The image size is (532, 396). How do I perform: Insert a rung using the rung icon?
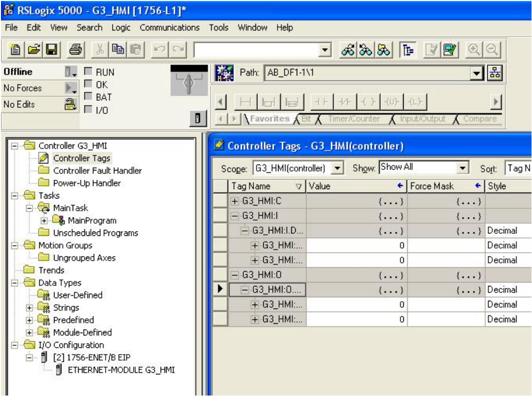click(x=245, y=102)
